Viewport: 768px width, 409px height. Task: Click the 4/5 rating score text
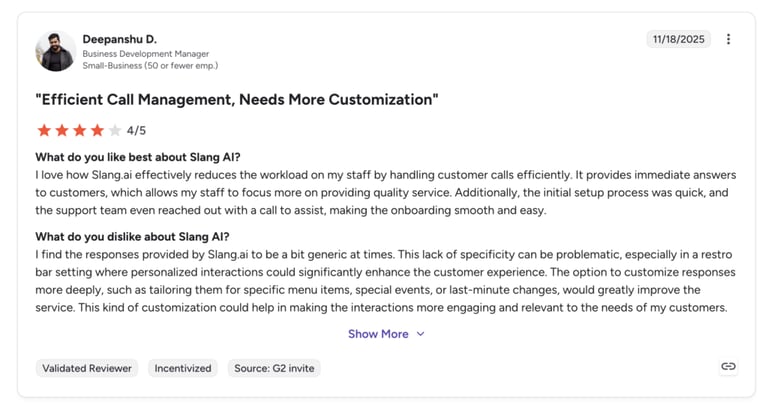(136, 130)
